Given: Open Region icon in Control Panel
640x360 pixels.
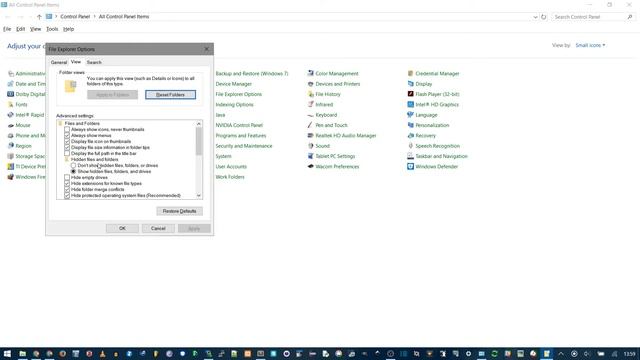Looking at the screenshot, I should [11, 146].
